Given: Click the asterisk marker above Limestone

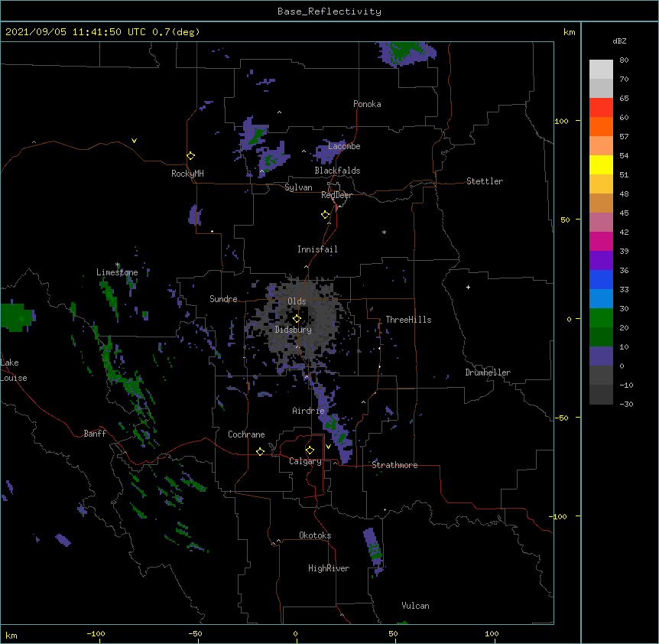Looking at the screenshot, I should [117, 265].
